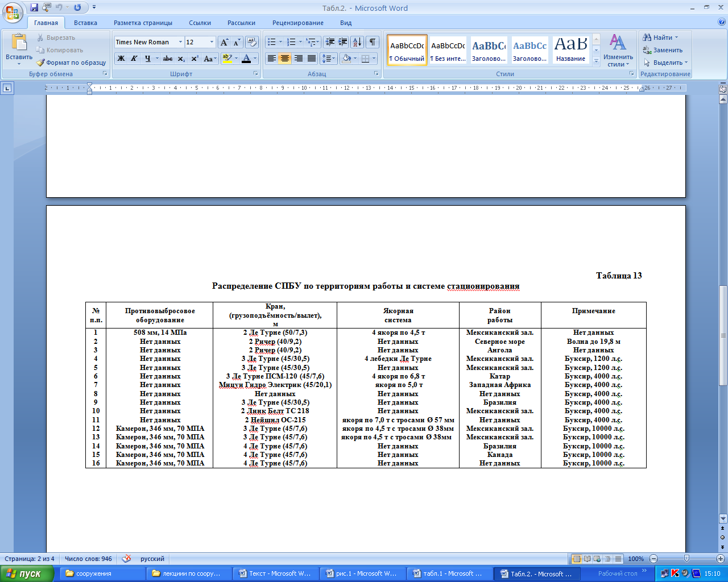Click the justify alignment icon
The image size is (728, 582).
point(312,59)
